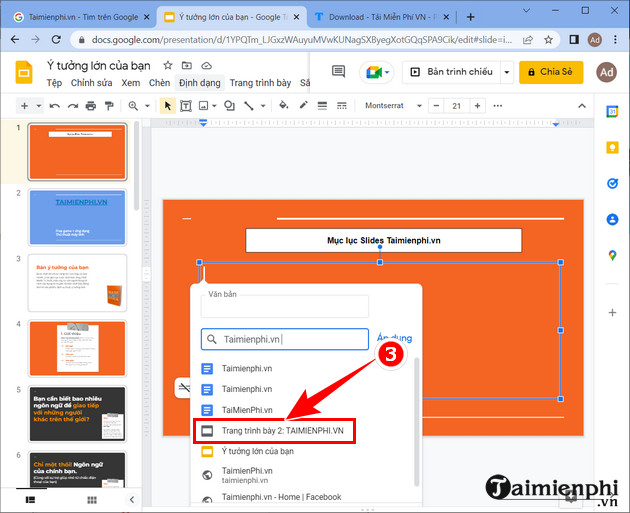Choose Ý tưởng lớn của bạn suggestion
The width and height of the screenshot is (630, 513).
point(303,452)
